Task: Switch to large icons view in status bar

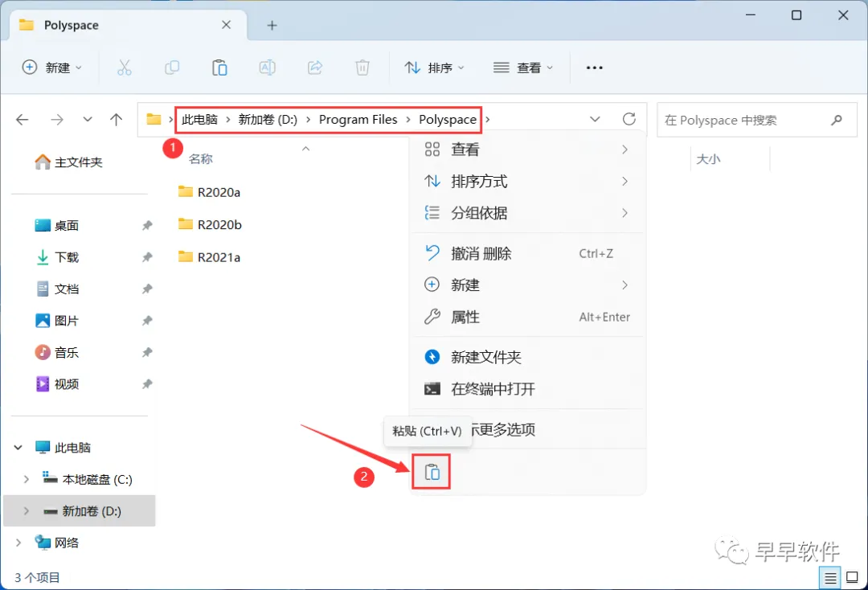Action: pos(853,577)
